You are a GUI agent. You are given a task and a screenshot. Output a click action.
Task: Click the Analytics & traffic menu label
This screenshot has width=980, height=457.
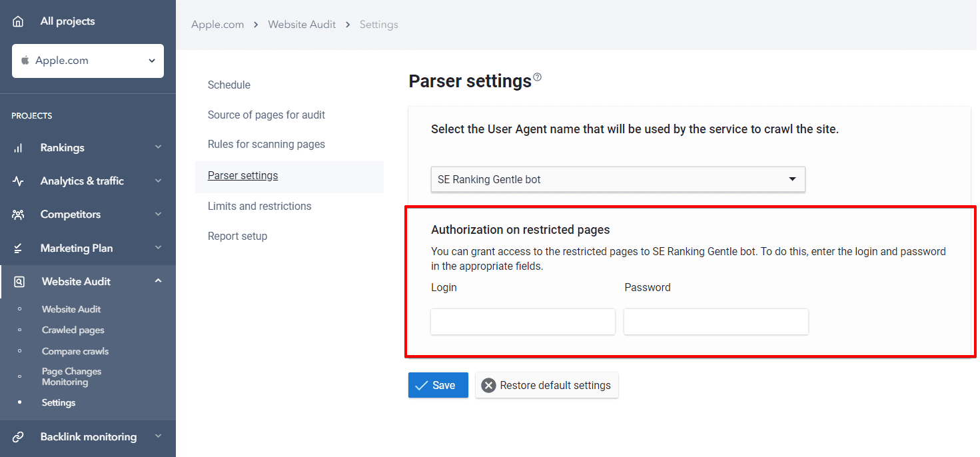pyautogui.click(x=82, y=181)
